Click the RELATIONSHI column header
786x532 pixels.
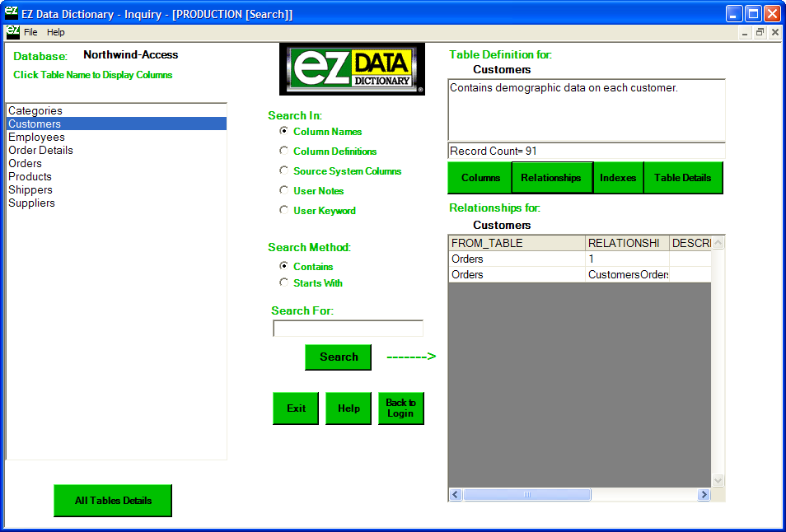[x=626, y=243]
